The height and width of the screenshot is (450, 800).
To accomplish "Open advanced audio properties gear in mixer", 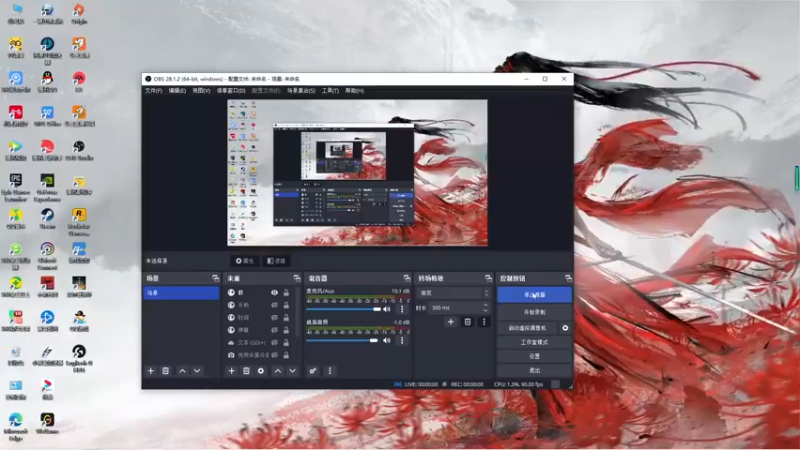I will (x=313, y=371).
